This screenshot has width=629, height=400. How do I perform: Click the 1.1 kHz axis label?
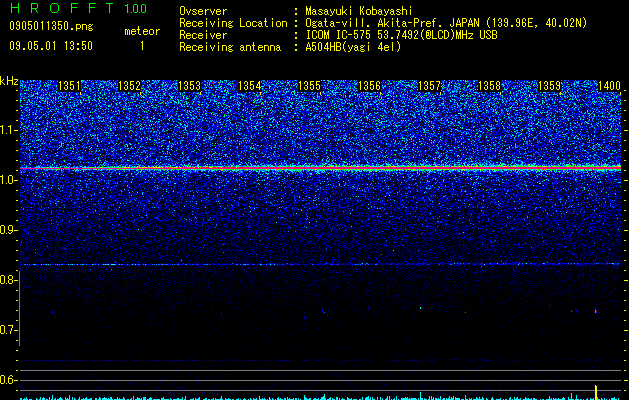tap(9, 130)
